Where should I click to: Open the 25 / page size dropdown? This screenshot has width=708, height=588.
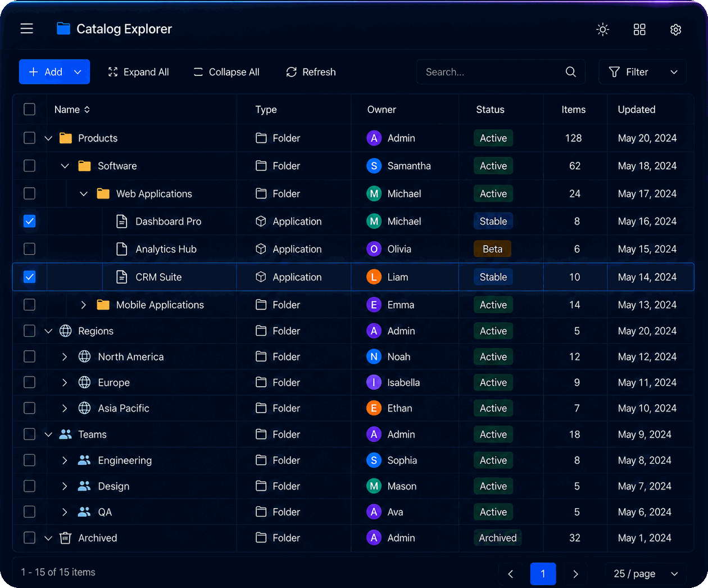click(x=646, y=574)
